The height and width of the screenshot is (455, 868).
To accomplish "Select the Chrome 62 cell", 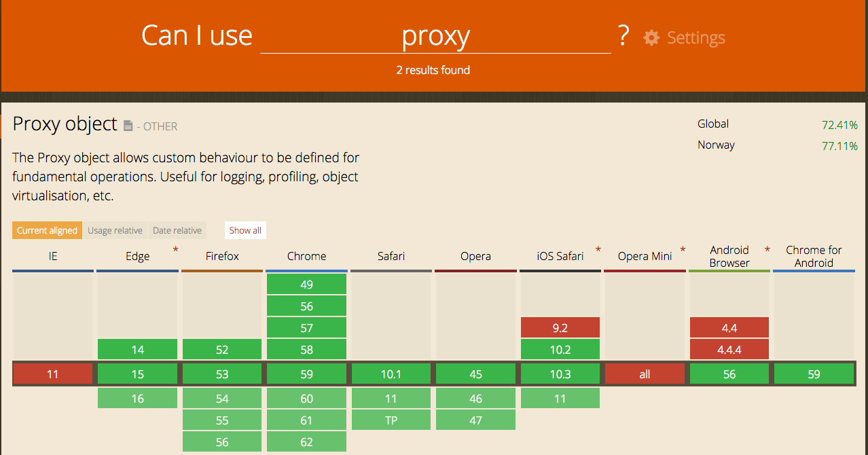I will (307, 442).
